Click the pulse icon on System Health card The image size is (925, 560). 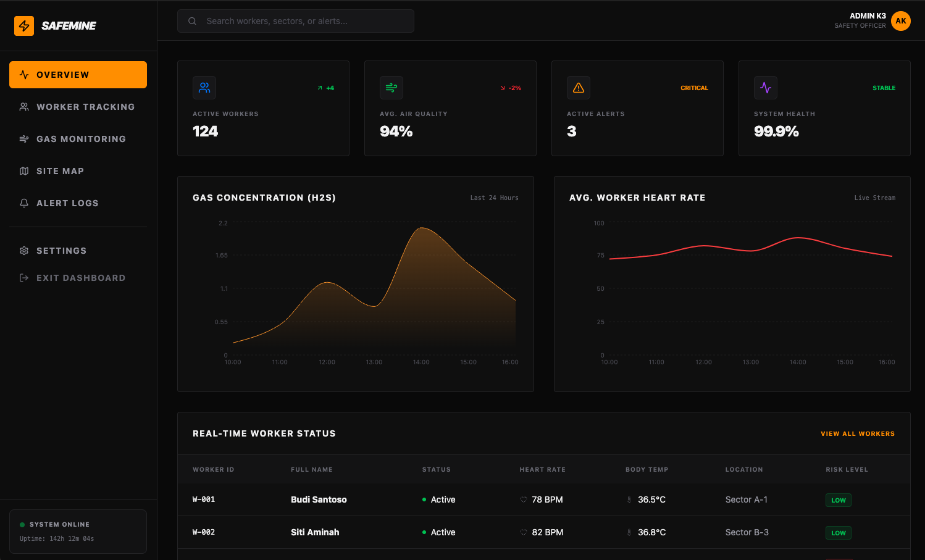coord(766,88)
